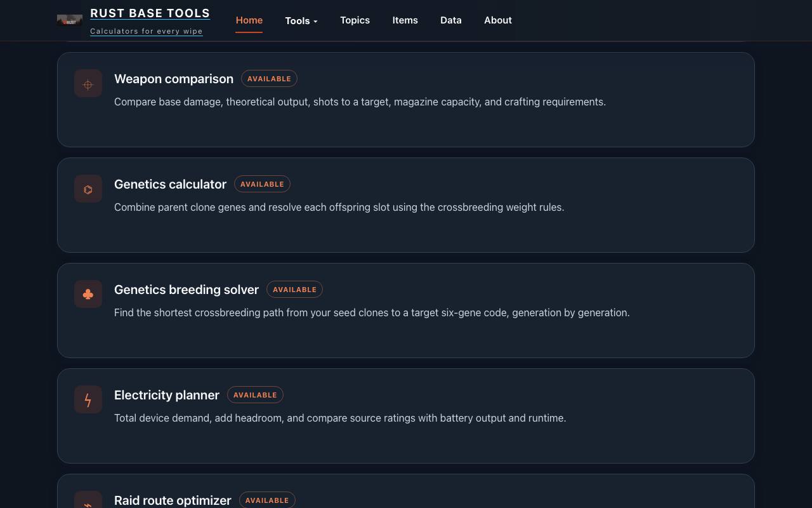Screen dimensions: 812x508
Task: Open the Weapon comparison tool title
Action: click(x=174, y=79)
